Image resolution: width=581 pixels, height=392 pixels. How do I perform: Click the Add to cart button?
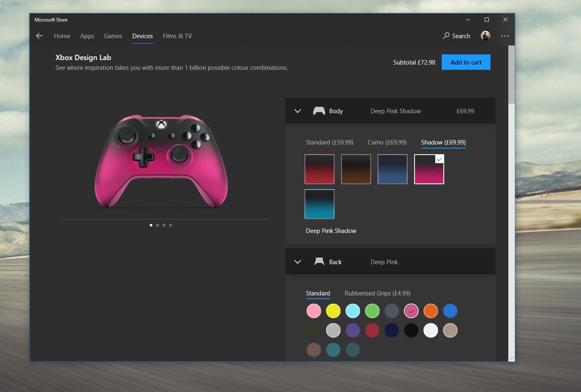tap(466, 62)
